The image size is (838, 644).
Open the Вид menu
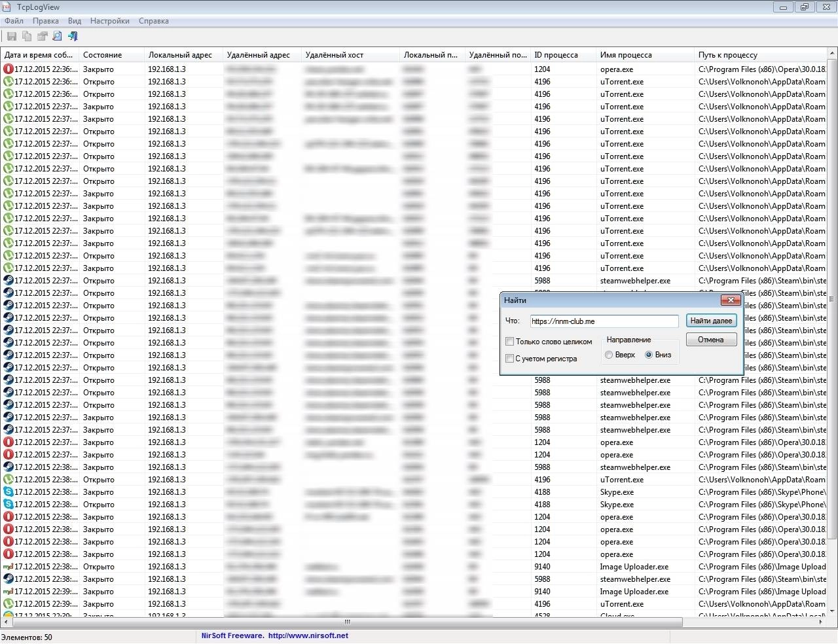click(75, 21)
